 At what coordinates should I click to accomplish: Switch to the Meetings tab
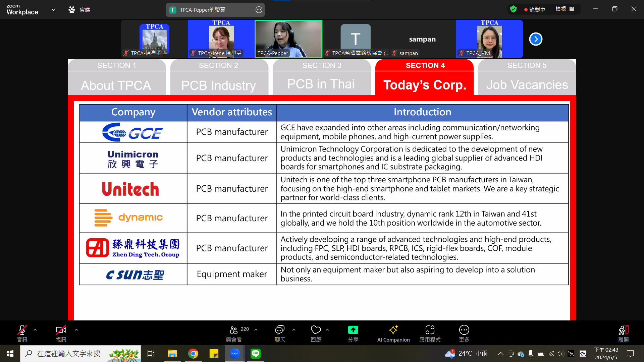click(79, 10)
